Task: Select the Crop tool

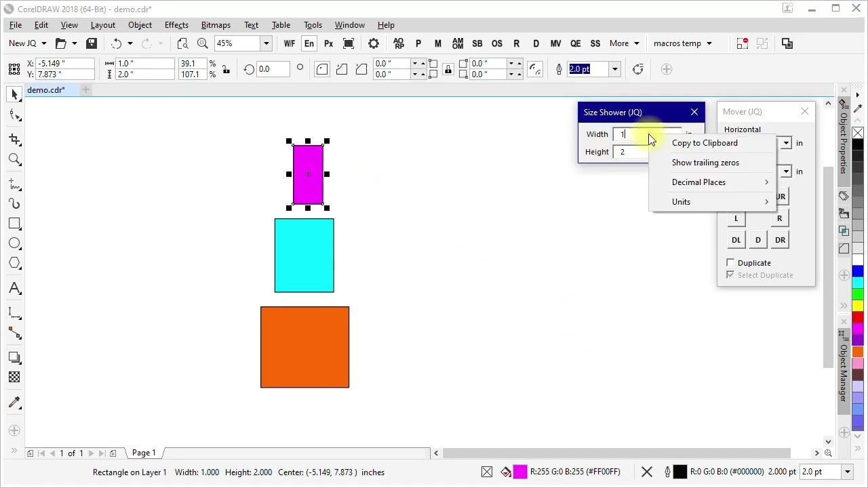Action: 15,139
